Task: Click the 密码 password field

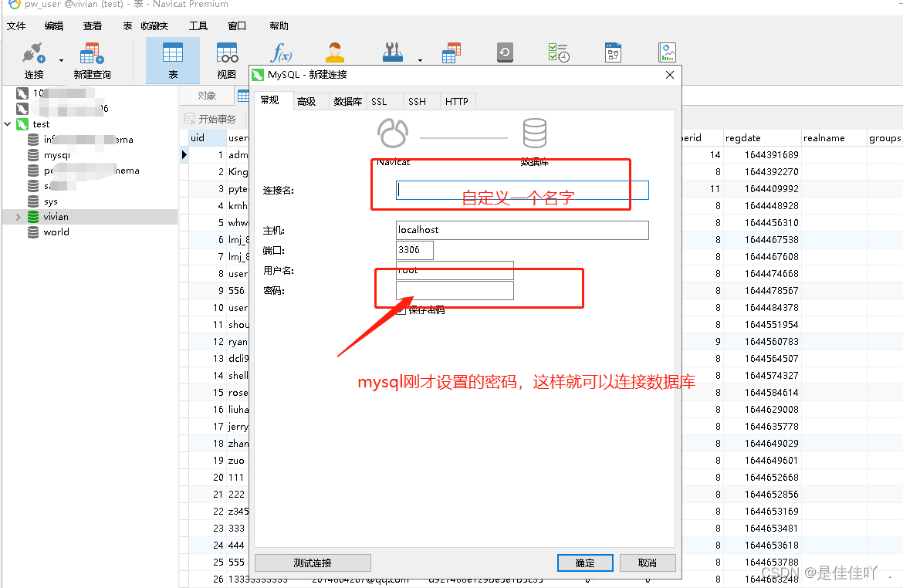Action: pos(455,290)
